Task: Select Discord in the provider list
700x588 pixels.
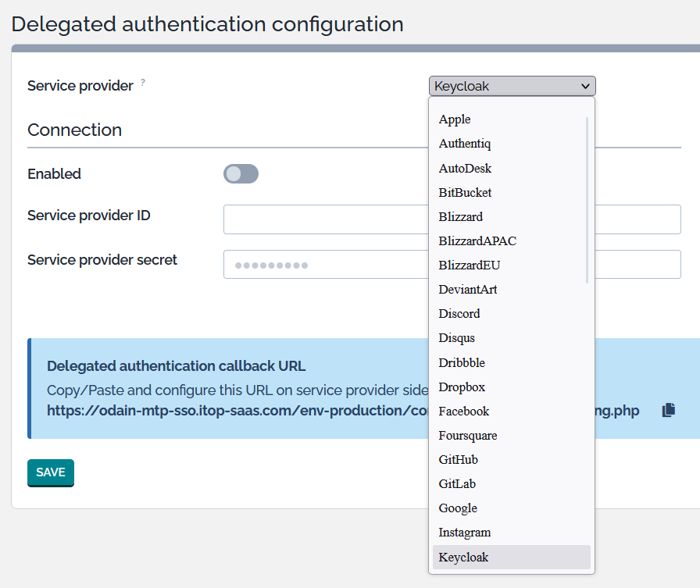Action: [459, 314]
